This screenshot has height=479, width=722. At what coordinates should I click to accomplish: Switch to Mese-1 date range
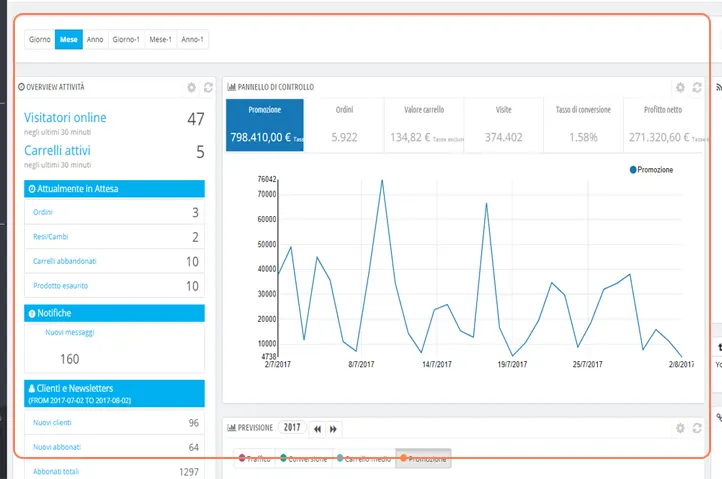160,40
